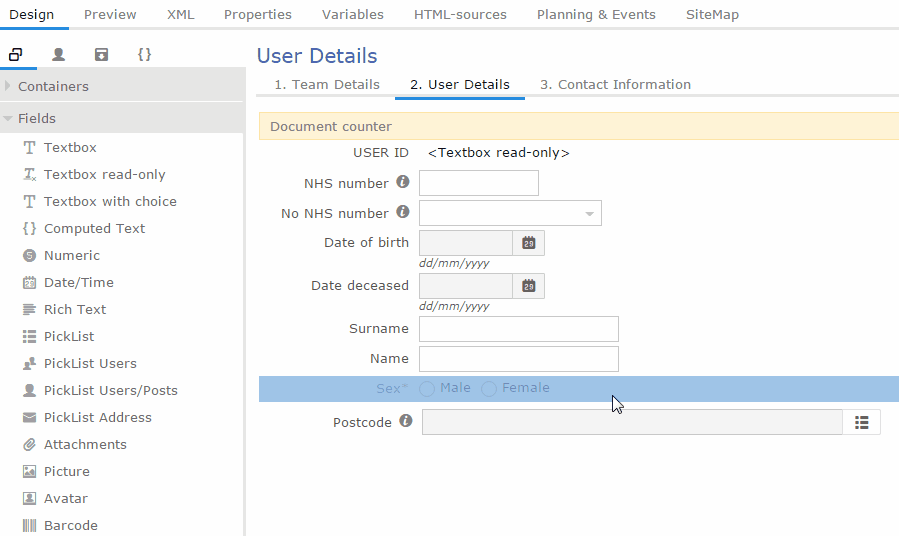
Task: Select the archive box palette icon
Action: [x=101, y=54]
